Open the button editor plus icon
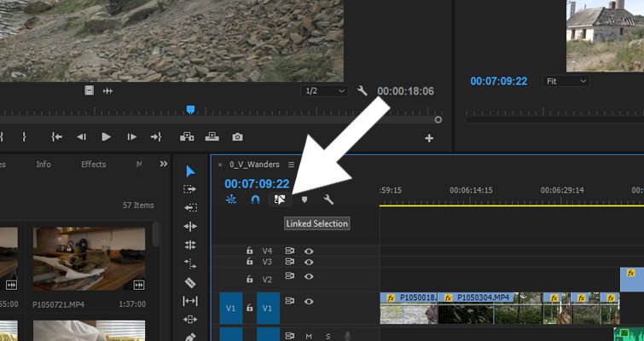644x341 pixels. point(429,138)
